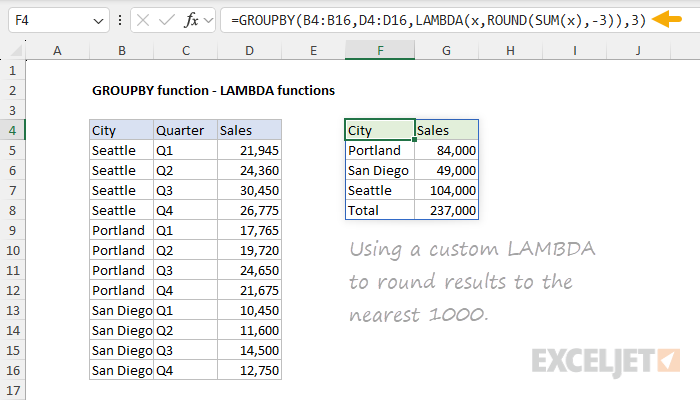Select the 'Sales' header in column D
This screenshot has width=700, height=400.
tap(250, 130)
